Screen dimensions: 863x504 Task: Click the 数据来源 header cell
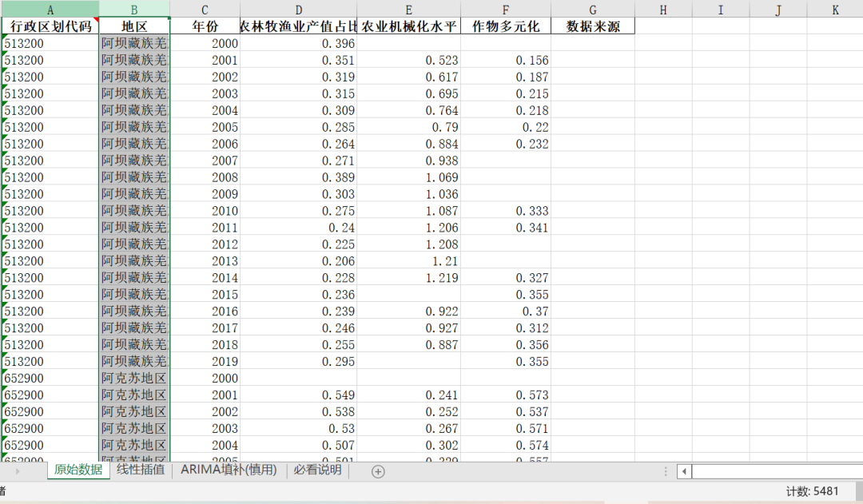(593, 26)
